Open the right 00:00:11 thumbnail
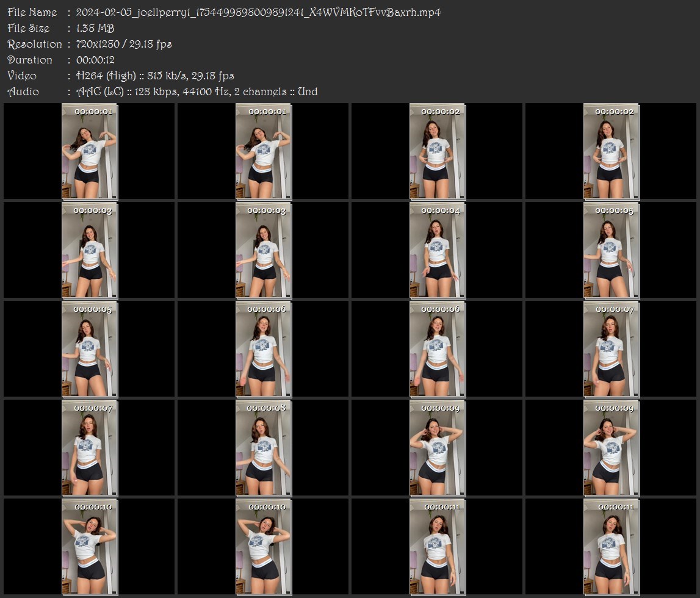Screen dimensions: 700x598 tap(612, 547)
